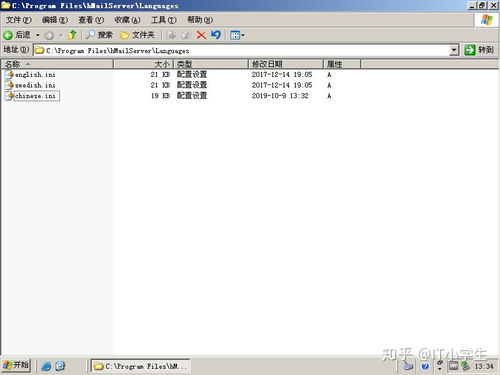Click the green Back arrow button
This screenshot has height=375, width=500.
click(x=8, y=35)
